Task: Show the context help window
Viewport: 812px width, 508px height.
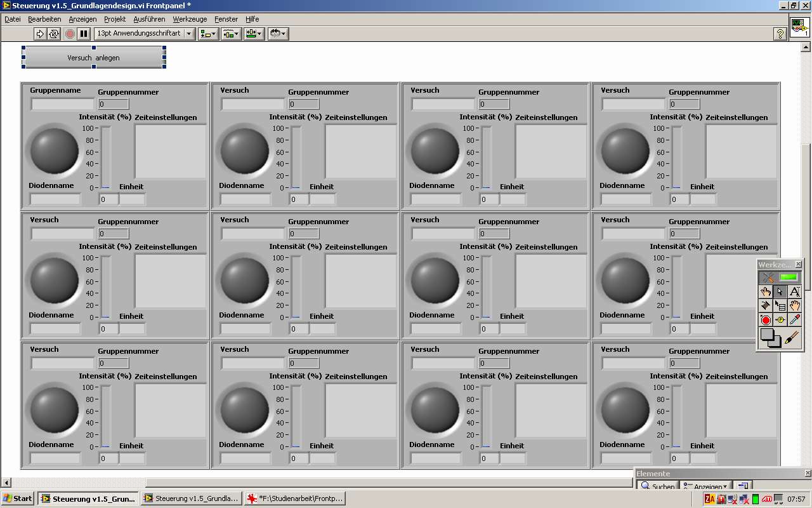Action: [780, 34]
